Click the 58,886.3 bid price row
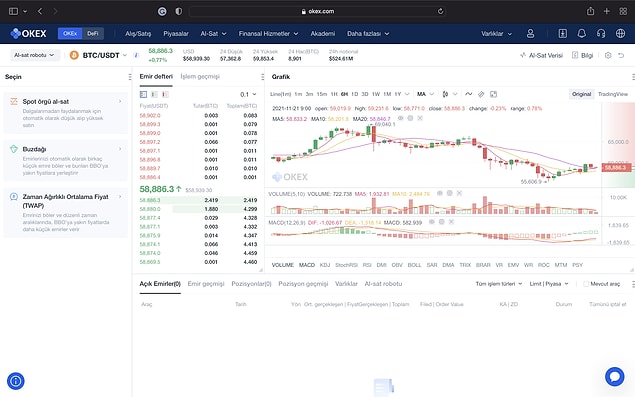Screen dimensions: 635x397 coord(198,200)
